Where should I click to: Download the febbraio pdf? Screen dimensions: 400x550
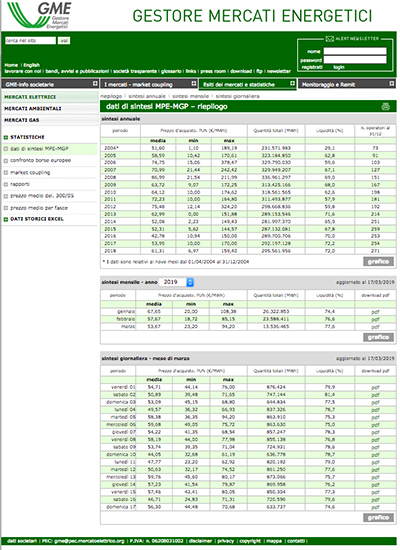coord(375,319)
